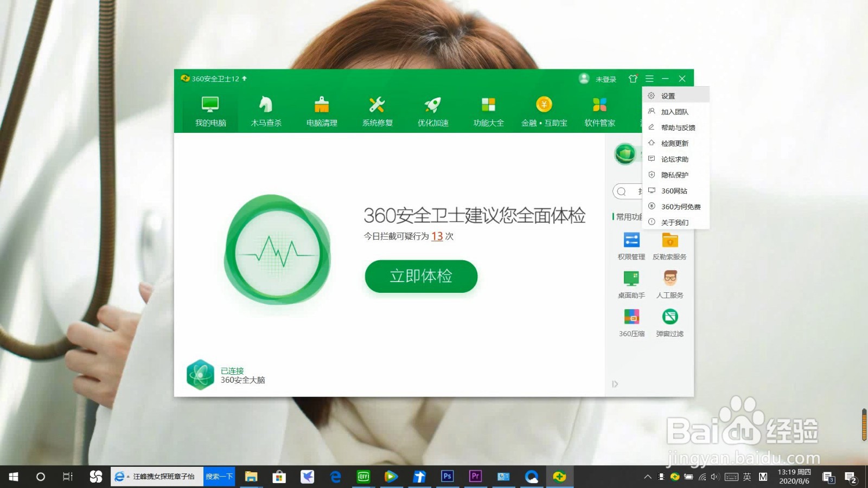Collapse the right sidebar arrow
Screen dimensions: 868x488
[615, 384]
